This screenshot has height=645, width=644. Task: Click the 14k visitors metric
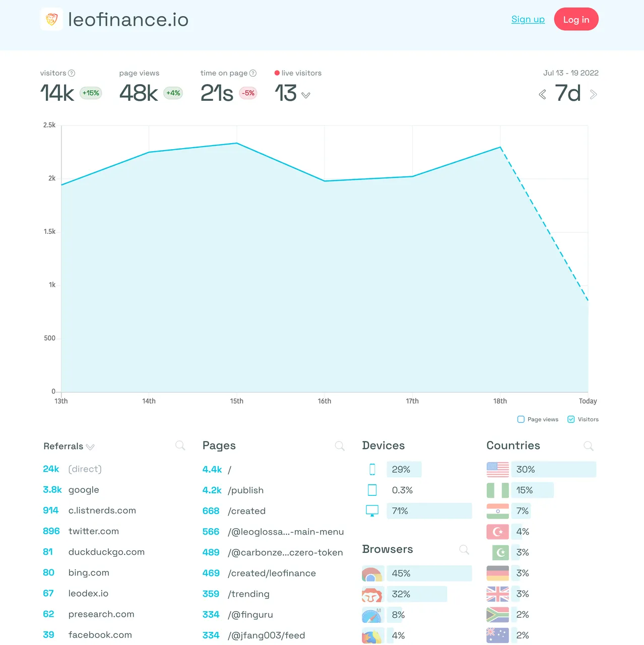(x=57, y=93)
